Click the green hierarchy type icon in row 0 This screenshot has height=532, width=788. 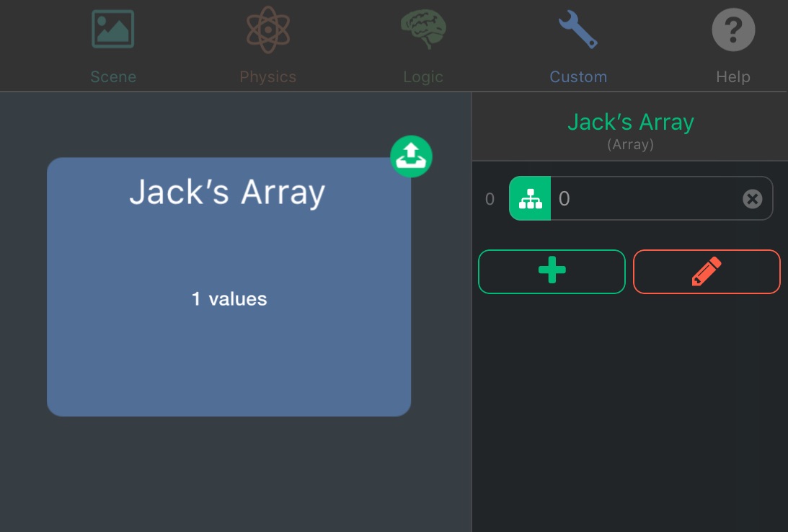pyautogui.click(x=530, y=198)
